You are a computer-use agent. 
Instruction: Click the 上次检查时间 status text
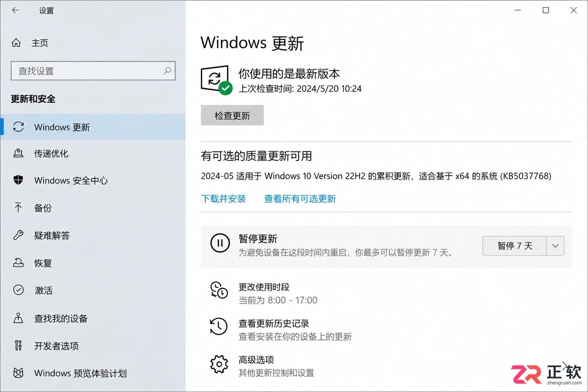[x=300, y=89]
